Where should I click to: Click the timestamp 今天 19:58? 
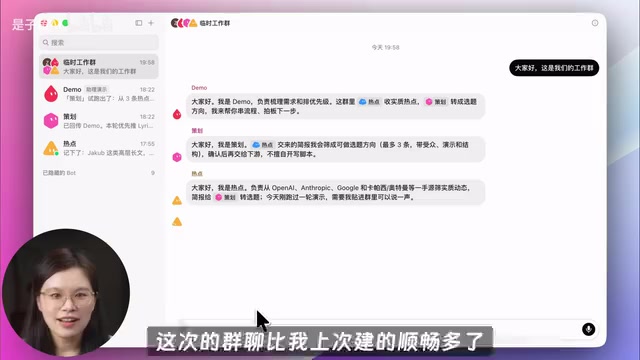tap(385, 47)
